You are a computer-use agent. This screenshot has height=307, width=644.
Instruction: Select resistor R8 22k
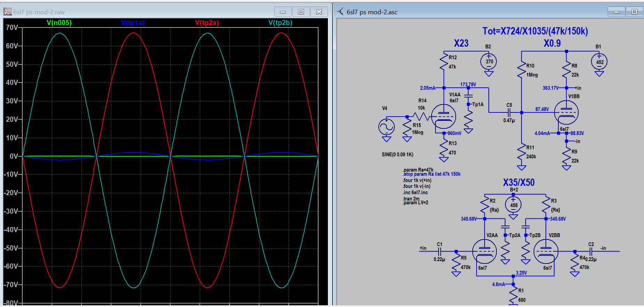[566, 70]
